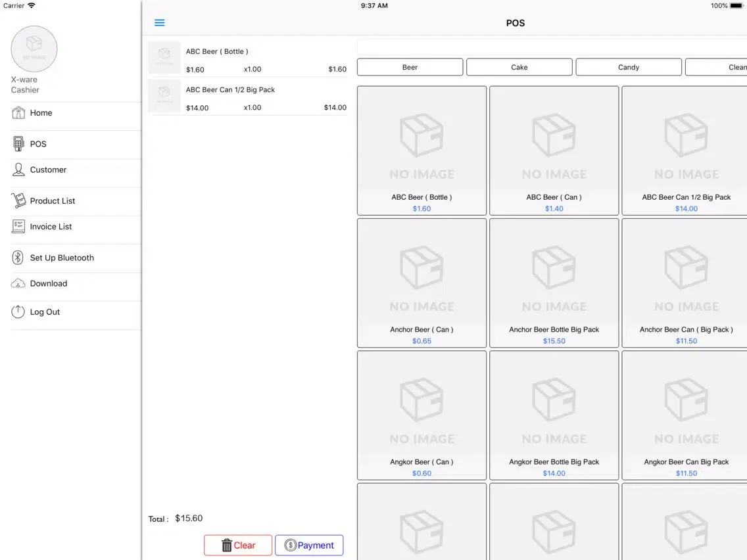
Task: Click the product search field
Action: (x=552, y=47)
